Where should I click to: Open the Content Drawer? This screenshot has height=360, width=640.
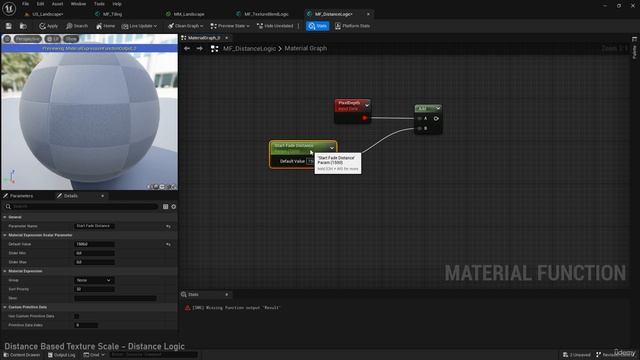click(x=22, y=355)
